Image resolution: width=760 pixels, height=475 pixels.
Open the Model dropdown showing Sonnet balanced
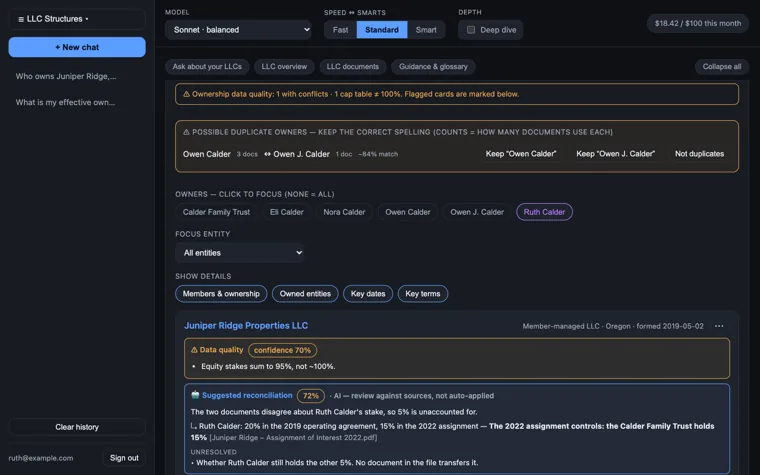[x=238, y=30]
